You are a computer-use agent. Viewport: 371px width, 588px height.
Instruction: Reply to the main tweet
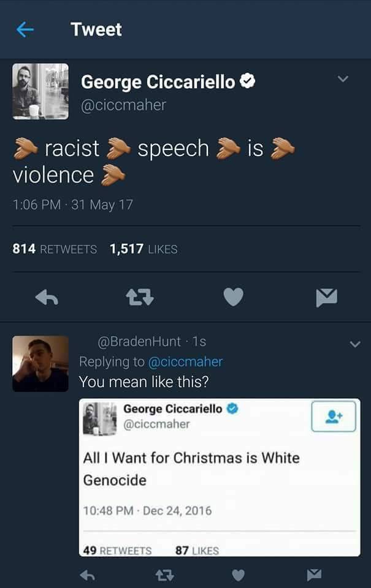click(x=47, y=298)
